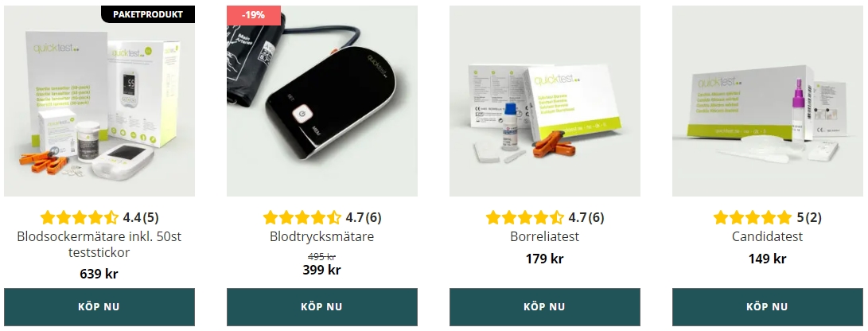
Task: Open the Blodsockermätare inkl. 50st teststickor link
Action: click(99, 244)
